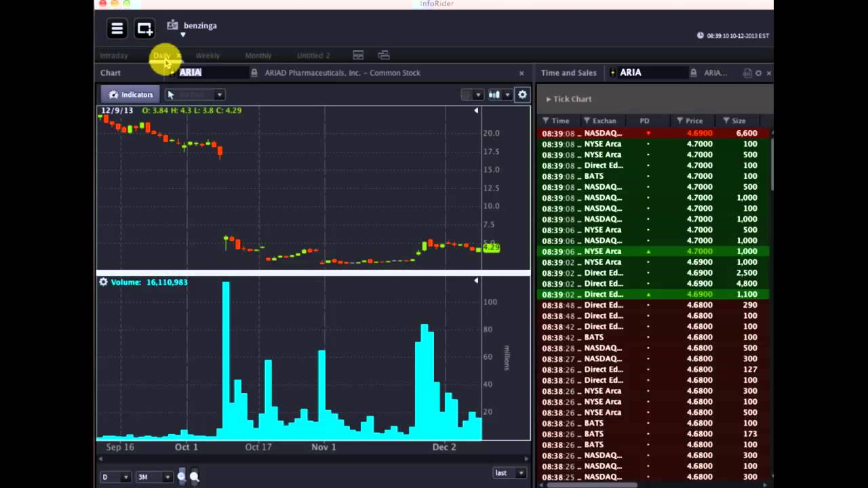
Task: Toggle the Chart panel symbol lock icon
Action: [x=254, y=73]
